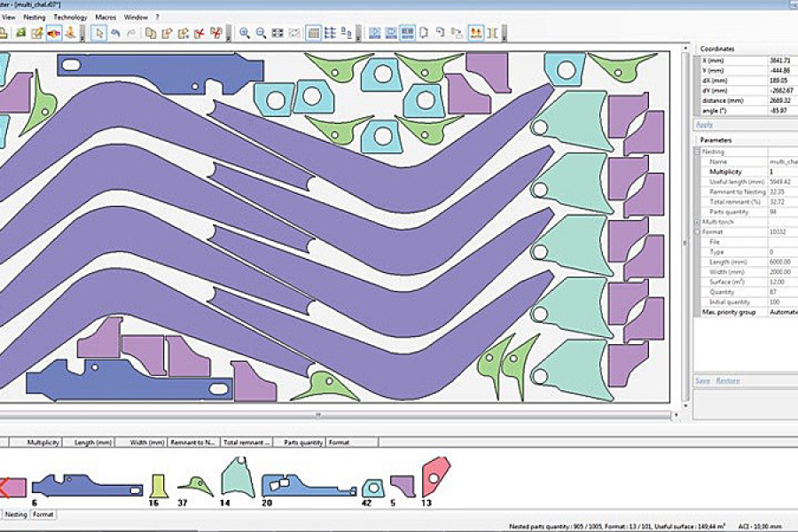The image size is (798, 532).
Task: Click the bracket mirror icon at toolbar end
Action: (492, 33)
